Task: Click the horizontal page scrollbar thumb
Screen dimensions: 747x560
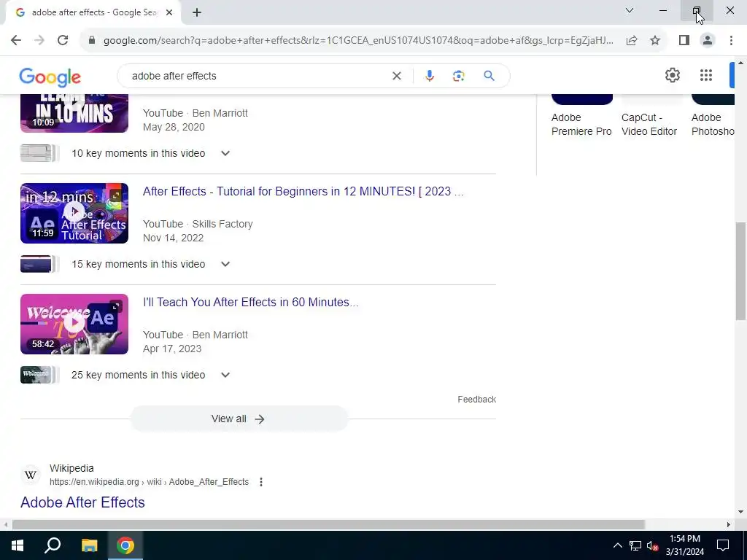Action: pyautogui.click(x=328, y=525)
